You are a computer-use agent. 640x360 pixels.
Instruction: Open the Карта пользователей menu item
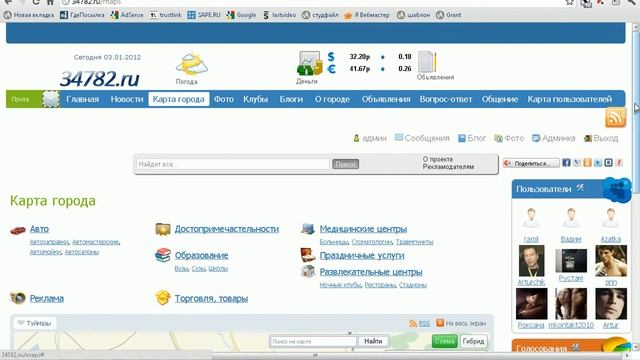click(x=569, y=99)
